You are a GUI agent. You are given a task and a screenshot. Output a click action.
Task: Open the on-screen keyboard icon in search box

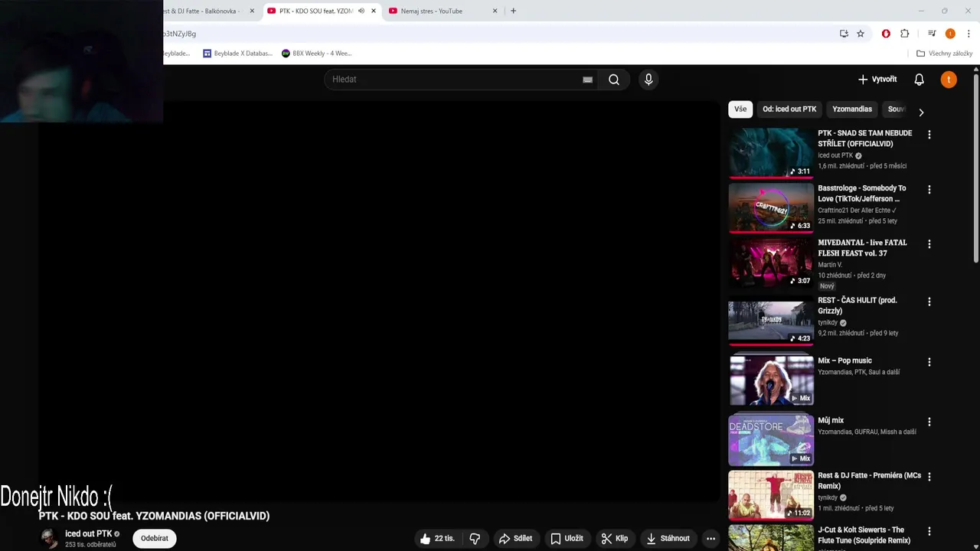[x=587, y=80]
